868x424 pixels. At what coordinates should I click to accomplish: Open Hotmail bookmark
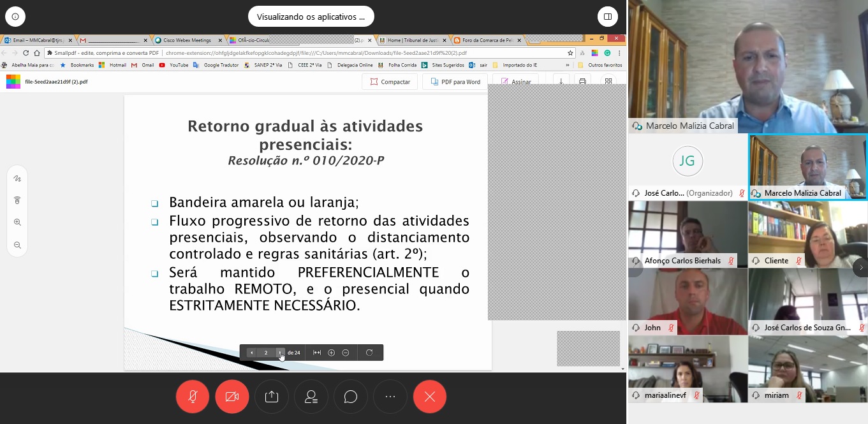112,65
